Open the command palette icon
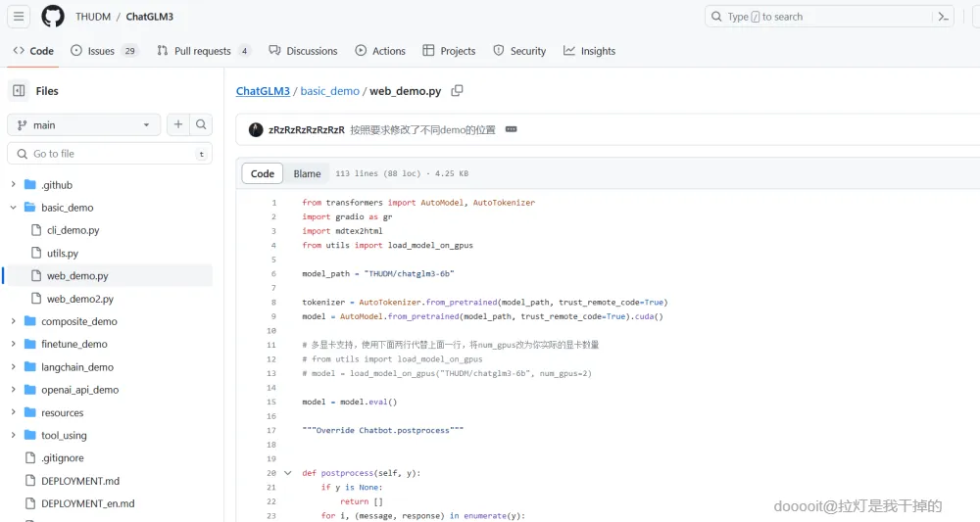 click(943, 17)
